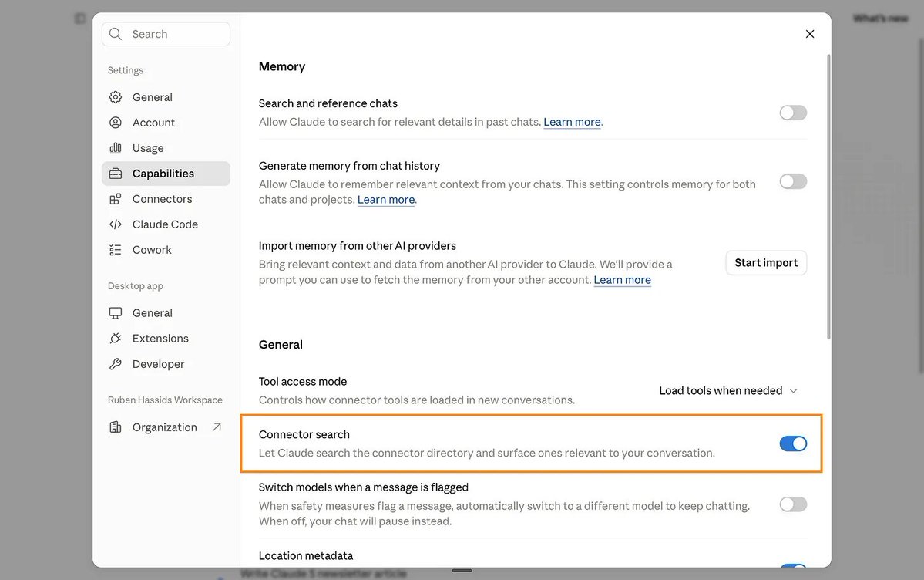Click the chevron of Tool access mode dropdown
This screenshot has width=924, height=580.
tap(793, 390)
